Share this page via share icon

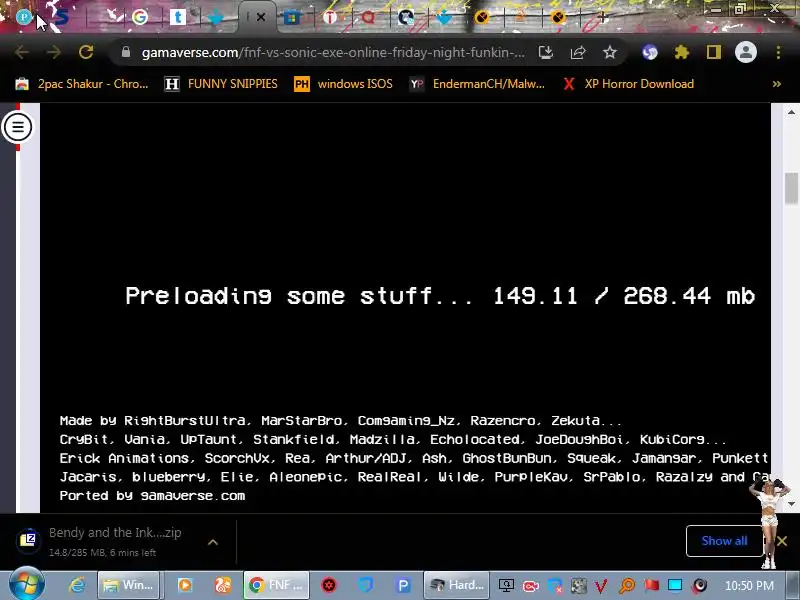click(578, 52)
